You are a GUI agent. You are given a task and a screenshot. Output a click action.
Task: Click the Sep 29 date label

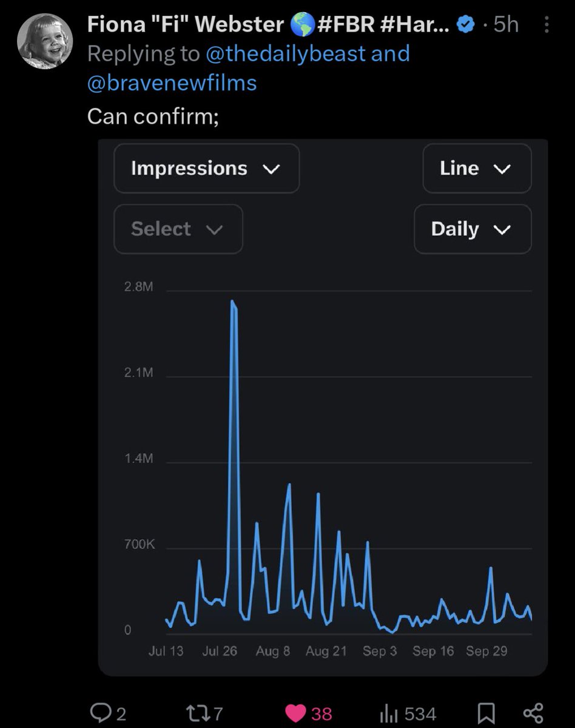[487, 651]
